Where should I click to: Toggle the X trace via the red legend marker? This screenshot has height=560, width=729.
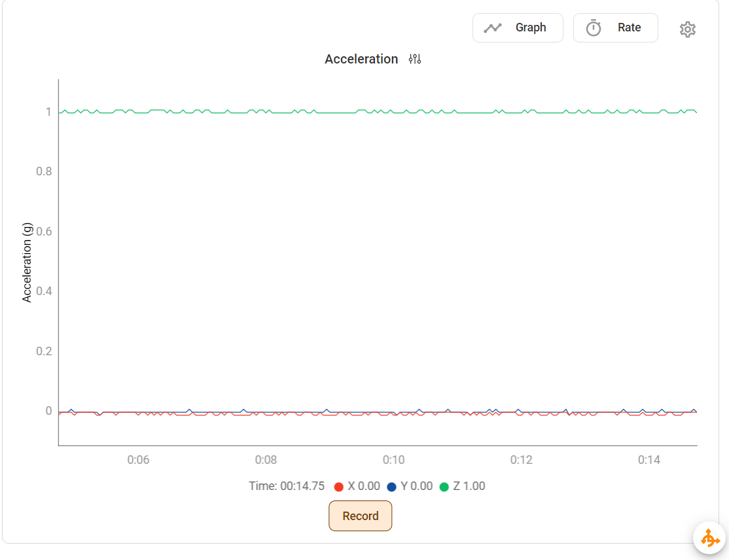338,486
